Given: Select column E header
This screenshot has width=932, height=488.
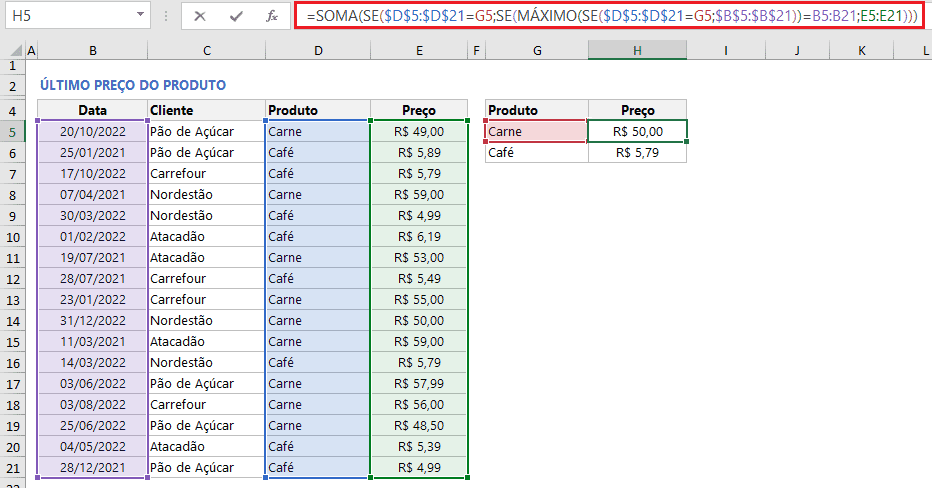Looking at the screenshot, I should click(419, 50).
